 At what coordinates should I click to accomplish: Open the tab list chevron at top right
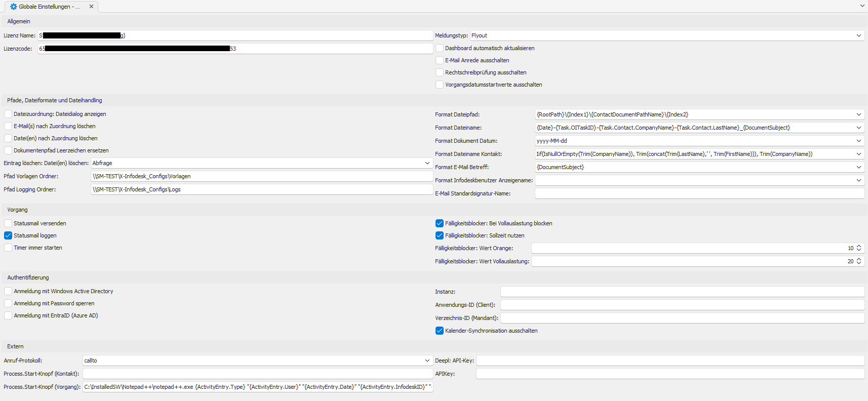click(x=862, y=6)
